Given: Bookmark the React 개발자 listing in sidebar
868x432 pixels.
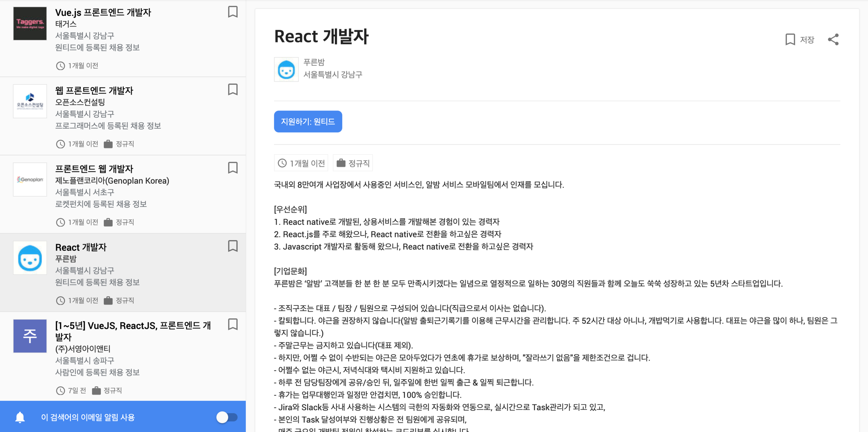Looking at the screenshot, I should coord(233,246).
